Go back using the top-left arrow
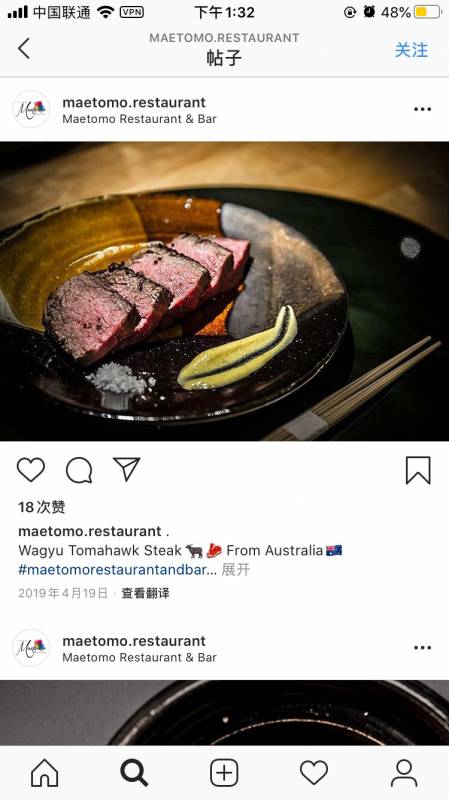Screen dimensions: 449x800 [x=24, y=48]
